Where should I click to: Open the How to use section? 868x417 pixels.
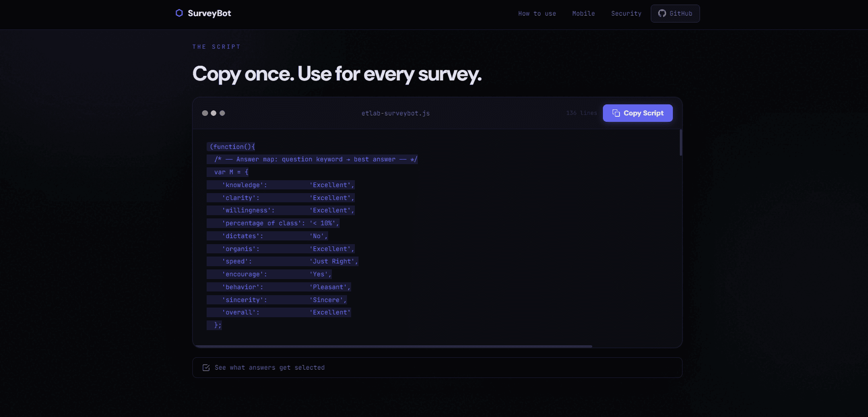pos(537,13)
